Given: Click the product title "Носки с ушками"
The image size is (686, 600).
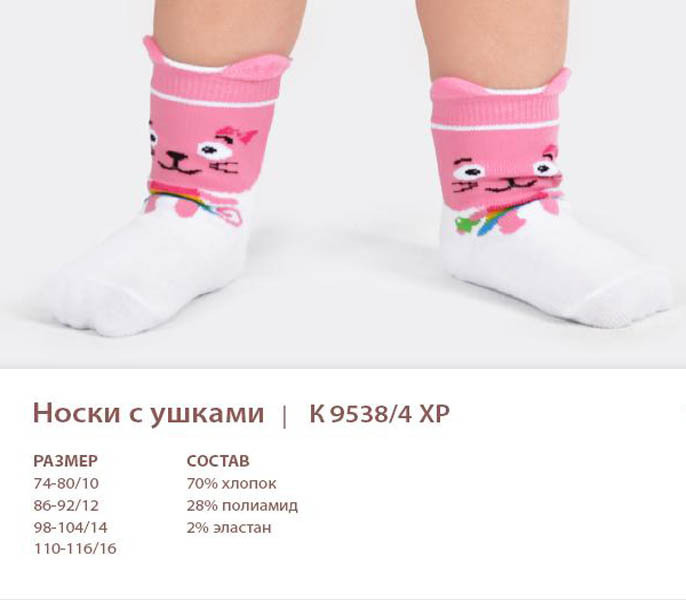Looking at the screenshot, I should click(149, 414).
